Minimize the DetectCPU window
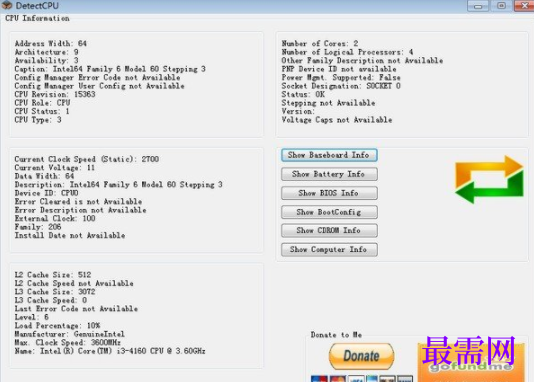The width and height of the screenshot is (534, 382). pyautogui.click(x=478, y=6)
